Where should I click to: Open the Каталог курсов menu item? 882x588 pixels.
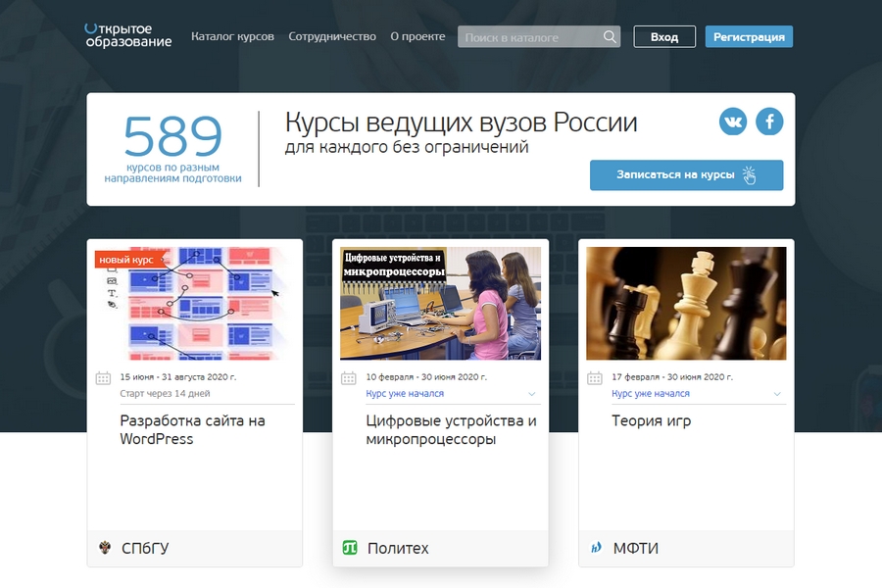pyautogui.click(x=232, y=36)
